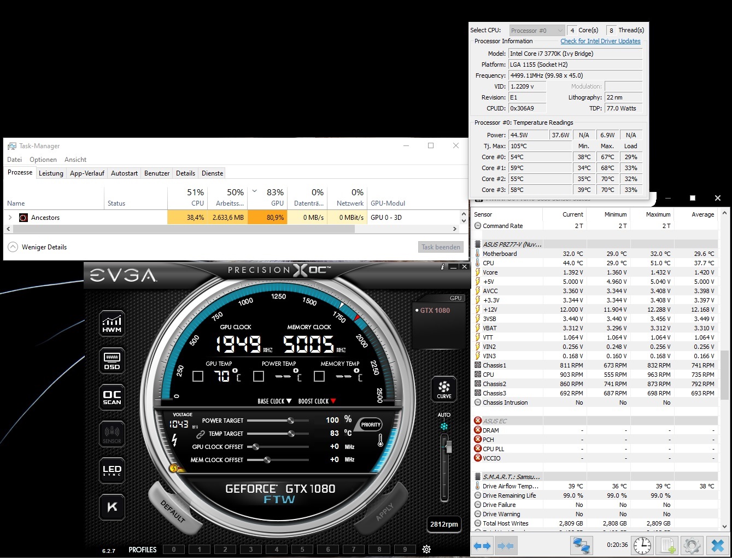The image size is (732, 560).
Task: Click the DEFAULT button in Precision XOC
Action: (173, 511)
